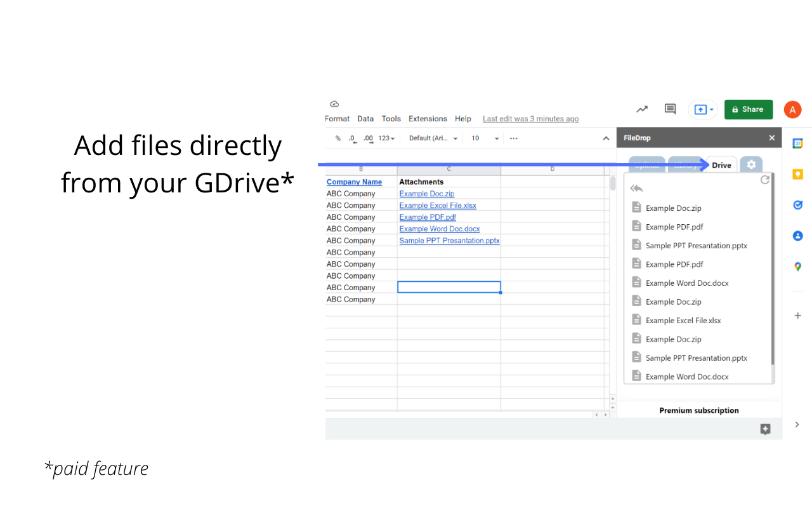Open the Help menu

(x=463, y=119)
